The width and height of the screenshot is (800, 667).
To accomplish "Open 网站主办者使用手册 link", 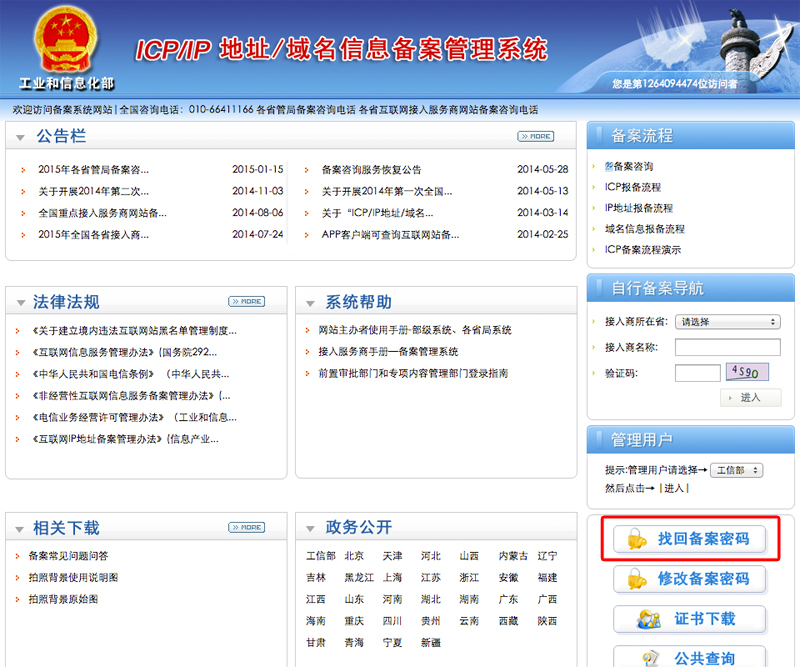I will 415,330.
